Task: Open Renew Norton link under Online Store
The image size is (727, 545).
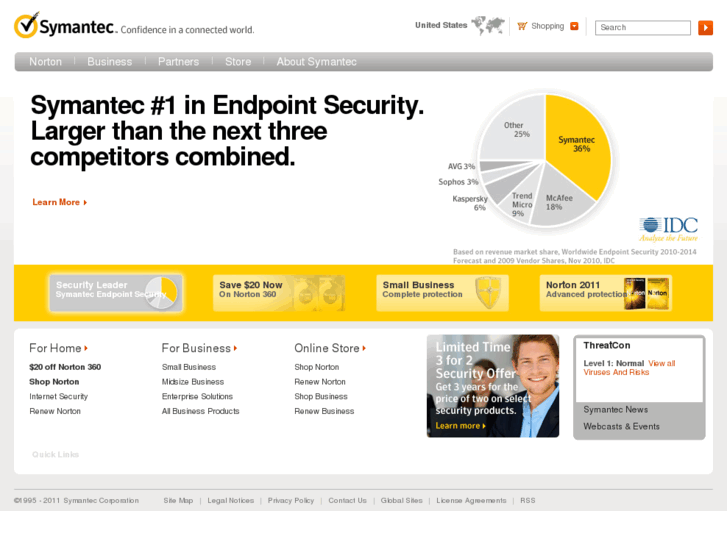Action: 320,382
